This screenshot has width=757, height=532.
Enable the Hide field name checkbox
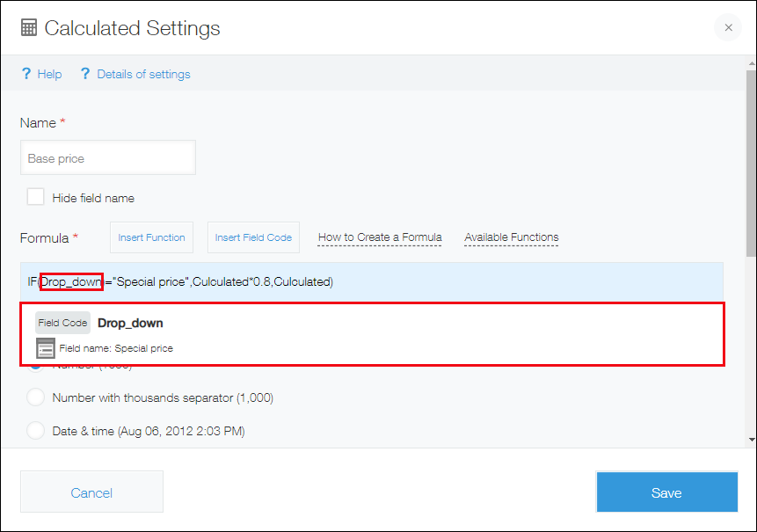coord(35,197)
